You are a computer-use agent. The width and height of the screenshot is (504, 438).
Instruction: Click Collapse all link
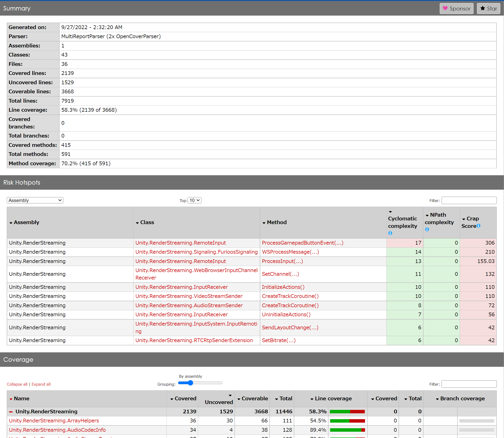click(x=17, y=384)
